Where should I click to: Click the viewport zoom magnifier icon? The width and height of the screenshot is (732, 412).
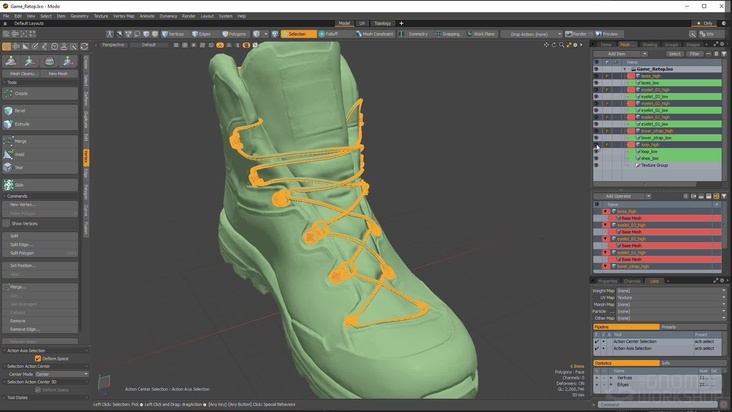561,45
